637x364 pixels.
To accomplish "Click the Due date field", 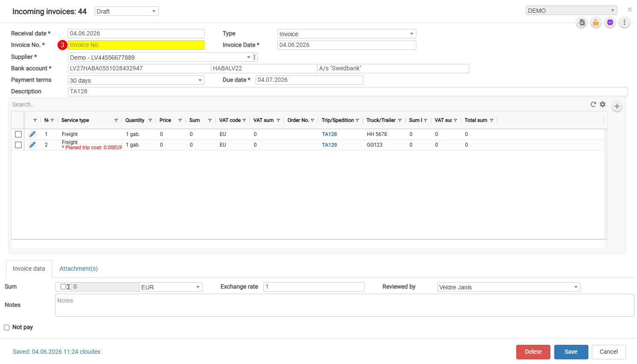I will click(x=309, y=80).
